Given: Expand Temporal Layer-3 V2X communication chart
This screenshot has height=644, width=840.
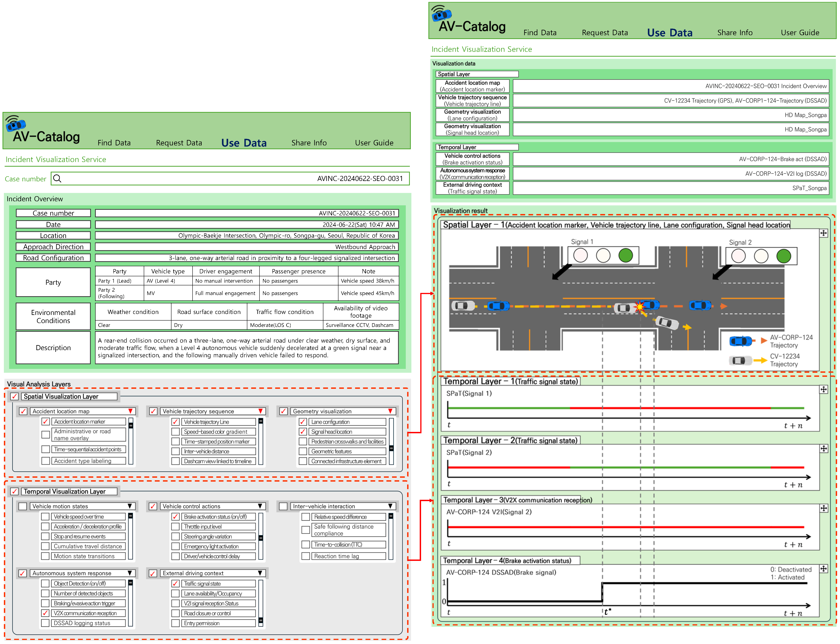Looking at the screenshot, I should (824, 508).
